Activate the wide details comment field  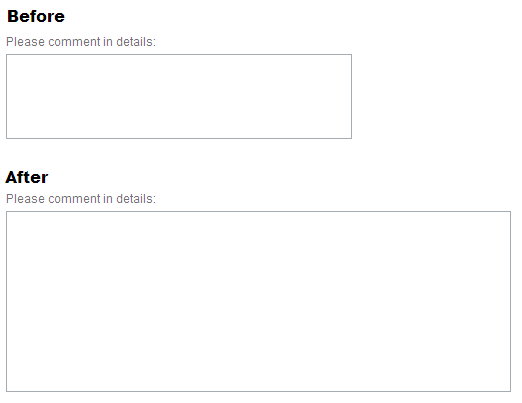[x=258, y=301]
